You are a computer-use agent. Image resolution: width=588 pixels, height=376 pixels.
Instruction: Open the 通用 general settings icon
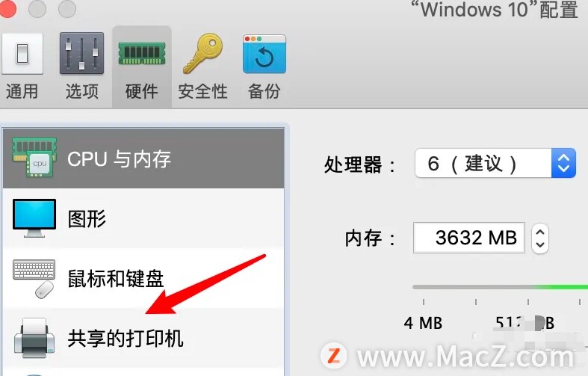(22, 53)
